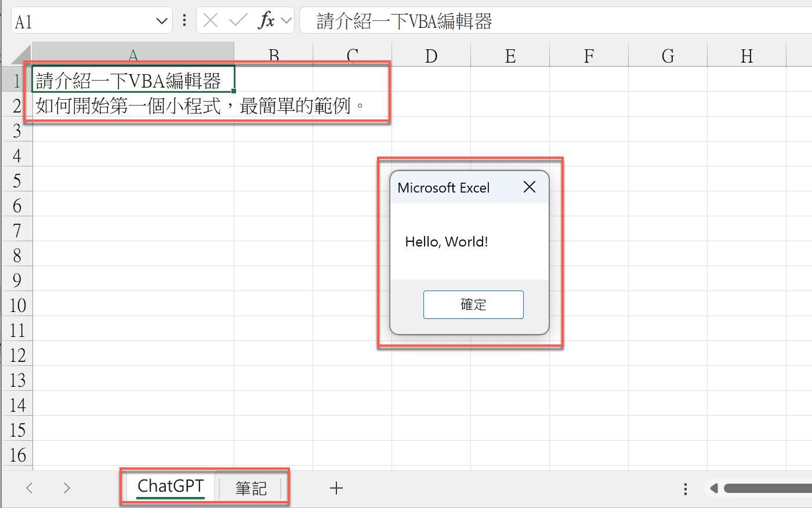This screenshot has width=812, height=508.
Task: Select row 3 header
Action: tap(17, 130)
